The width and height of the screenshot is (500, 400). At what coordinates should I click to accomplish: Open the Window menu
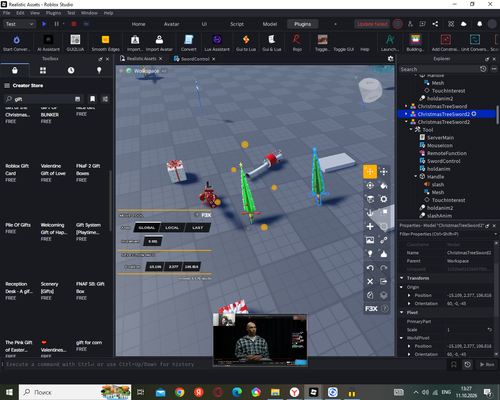click(x=89, y=13)
